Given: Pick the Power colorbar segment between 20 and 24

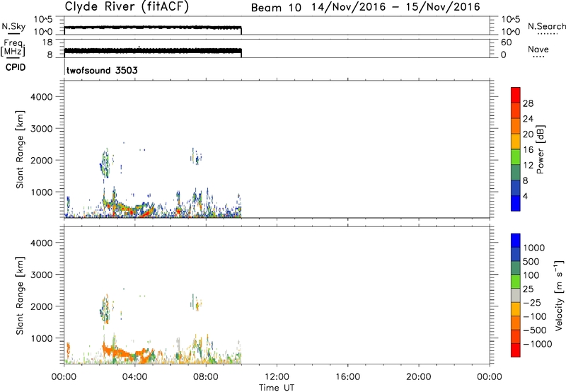Looking at the screenshot, I should click(x=516, y=126).
